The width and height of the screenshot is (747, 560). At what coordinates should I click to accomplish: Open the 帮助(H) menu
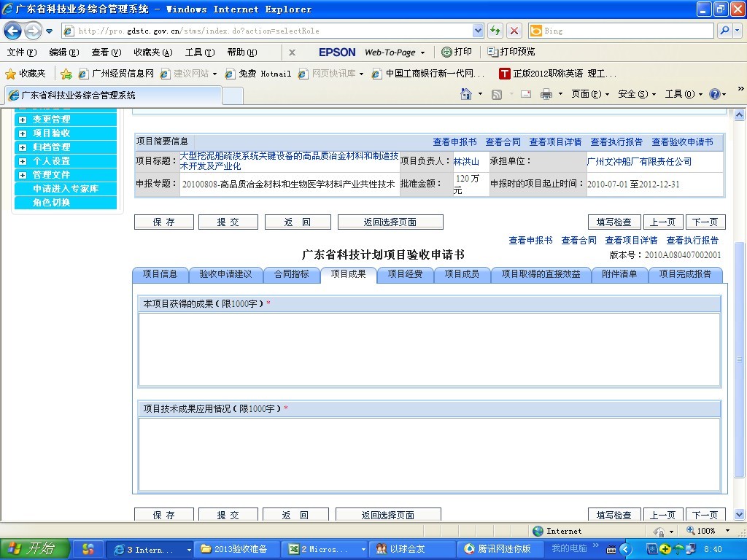(x=242, y=52)
